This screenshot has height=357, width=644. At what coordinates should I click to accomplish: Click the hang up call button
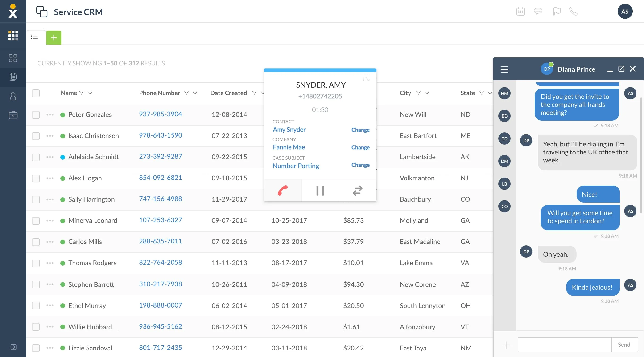pyautogui.click(x=283, y=190)
